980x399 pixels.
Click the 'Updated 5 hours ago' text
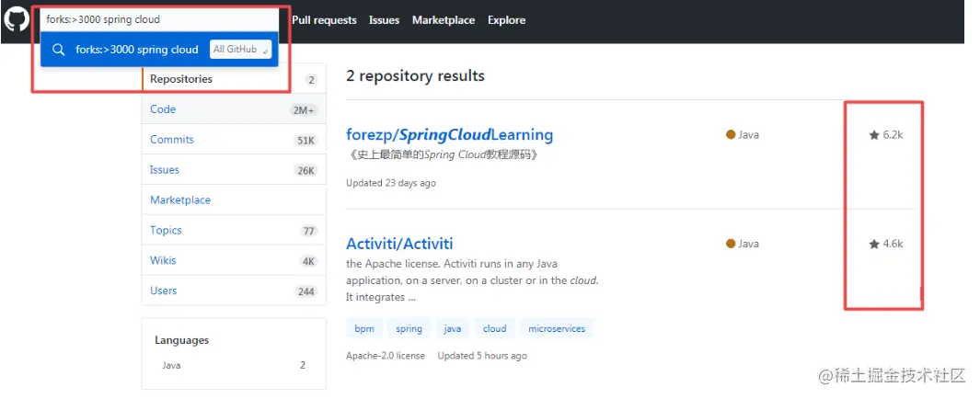482,356
